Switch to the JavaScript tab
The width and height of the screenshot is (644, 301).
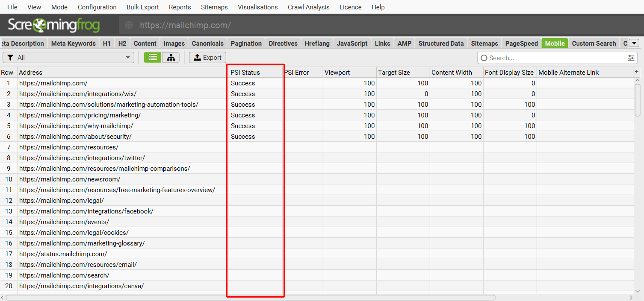click(352, 43)
